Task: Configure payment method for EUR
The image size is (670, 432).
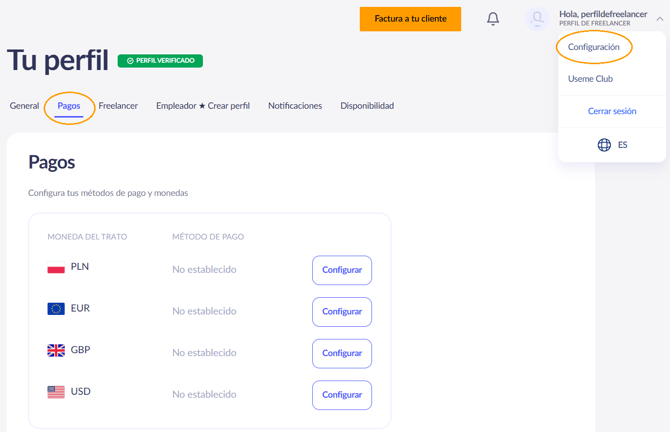Action: pos(342,312)
